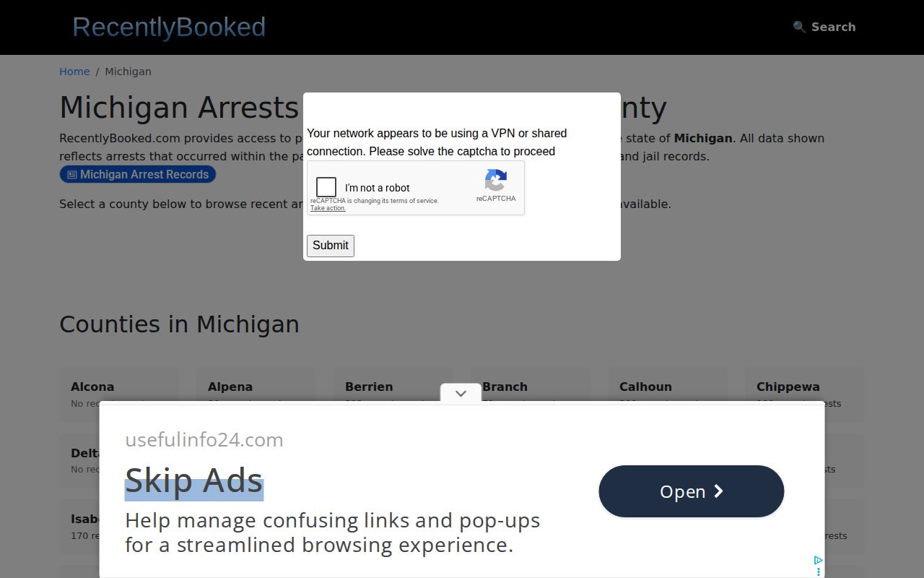Click the Counties in Michigan heading
The height and width of the screenshot is (578, 924).
(179, 324)
